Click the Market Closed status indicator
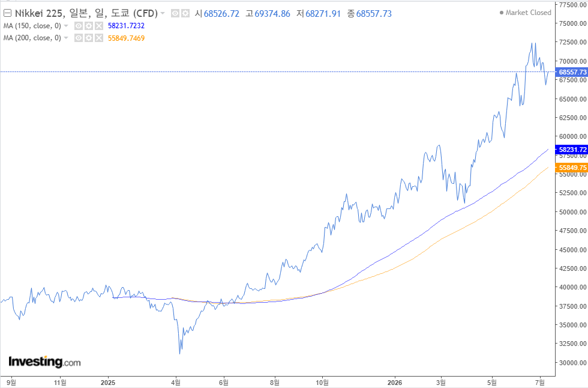Viewport: 588px width, 388px height. [526, 13]
